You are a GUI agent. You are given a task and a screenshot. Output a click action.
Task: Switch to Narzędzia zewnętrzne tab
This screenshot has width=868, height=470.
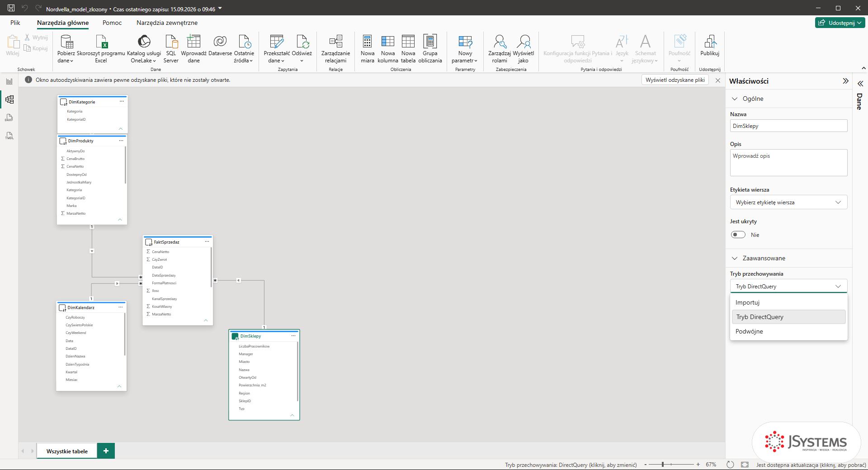[x=167, y=23]
